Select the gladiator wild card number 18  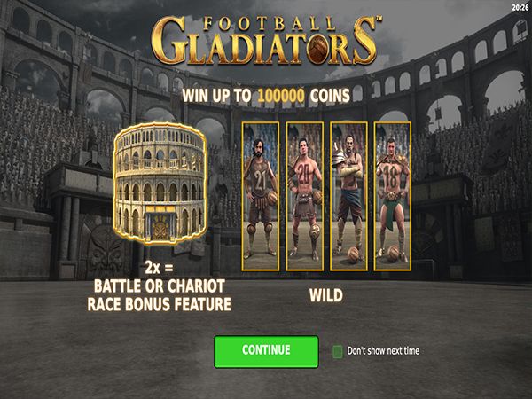click(393, 196)
